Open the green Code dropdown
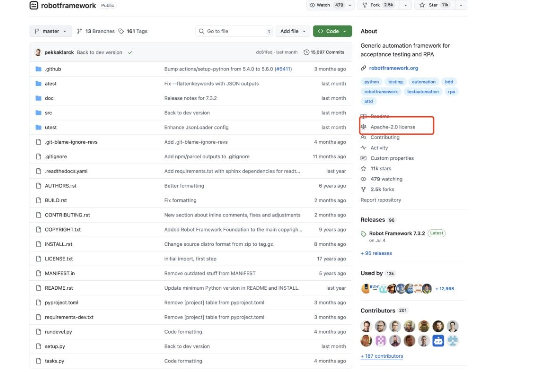The height and width of the screenshot is (372, 540). coord(332,31)
